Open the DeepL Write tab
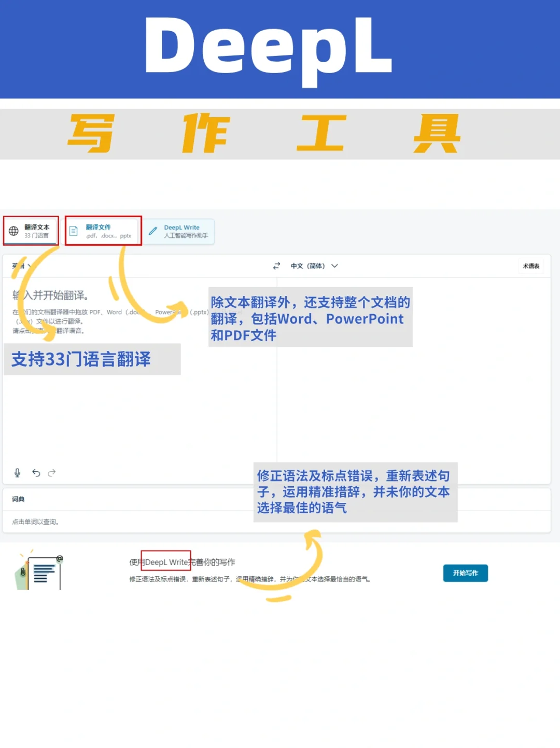 click(x=179, y=231)
